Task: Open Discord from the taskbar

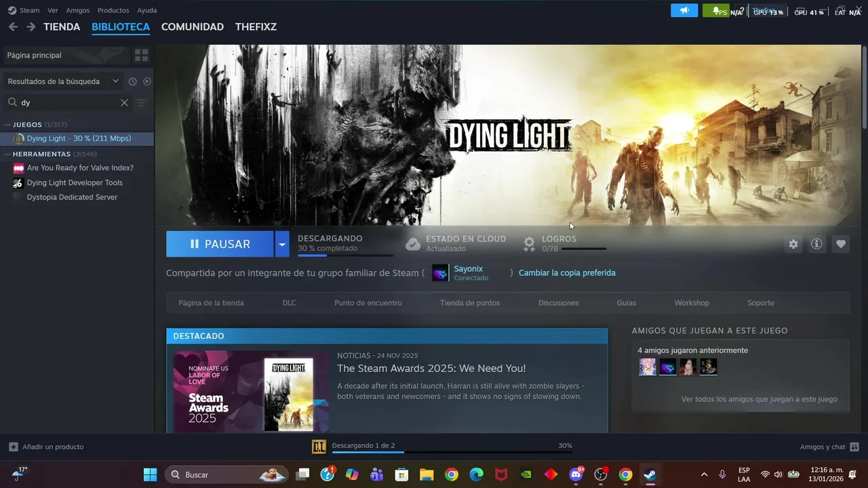Action: (576, 474)
